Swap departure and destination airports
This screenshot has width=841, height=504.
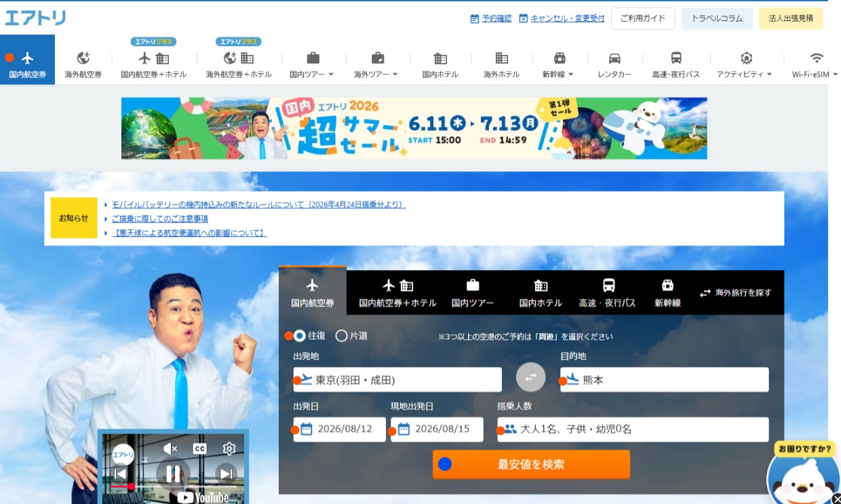[531, 377]
